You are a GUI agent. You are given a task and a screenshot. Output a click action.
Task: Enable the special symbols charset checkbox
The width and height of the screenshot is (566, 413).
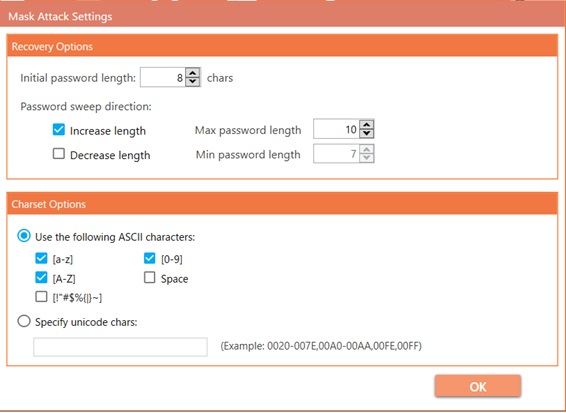tap(41, 297)
